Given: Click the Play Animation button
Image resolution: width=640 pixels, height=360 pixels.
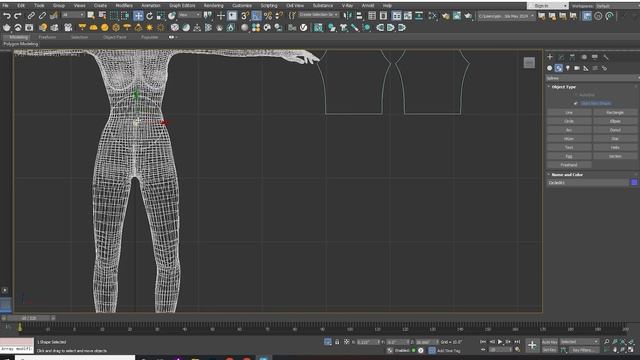Looking at the screenshot, I should click(500, 342).
